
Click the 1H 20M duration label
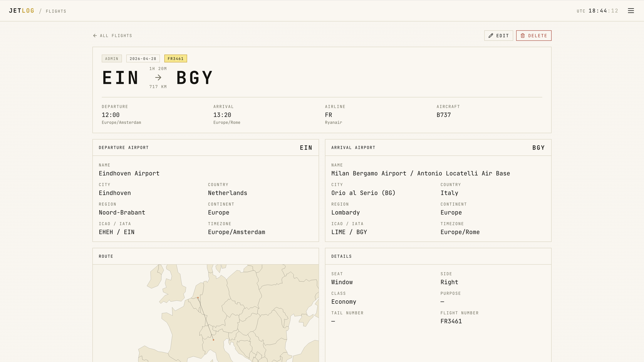(x=158, y=69)
